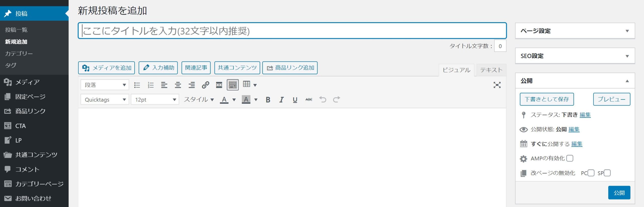The height and width of the screenshot is (207, 644).
Task: Enable the AMPの有効化 checkbox
Action: 570,158
